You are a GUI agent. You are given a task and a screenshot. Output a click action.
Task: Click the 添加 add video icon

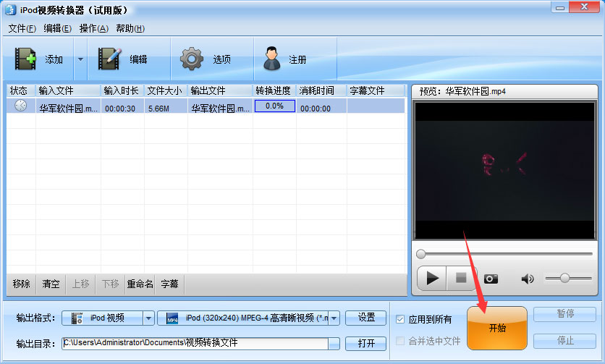click(27, 59)
